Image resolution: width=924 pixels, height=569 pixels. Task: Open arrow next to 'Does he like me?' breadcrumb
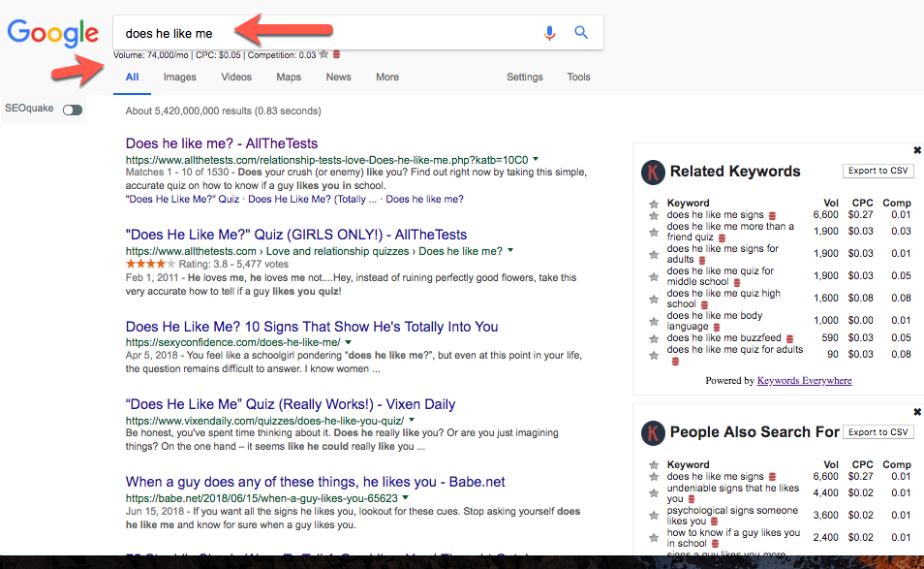510,251
